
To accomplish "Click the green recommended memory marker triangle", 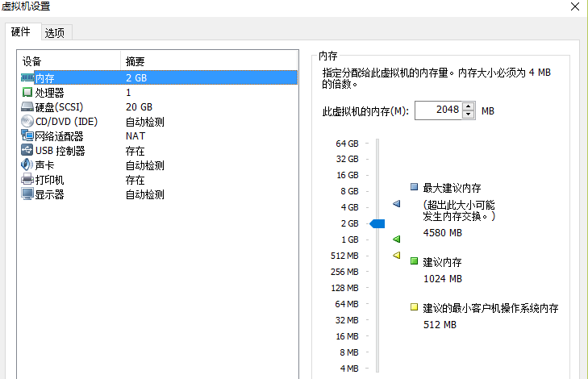I will tap(396, 239).
